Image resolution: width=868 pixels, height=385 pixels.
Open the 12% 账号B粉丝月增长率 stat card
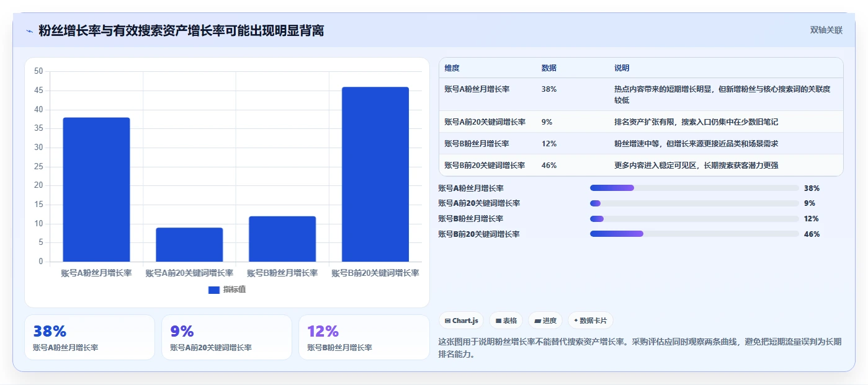point(364,337)
